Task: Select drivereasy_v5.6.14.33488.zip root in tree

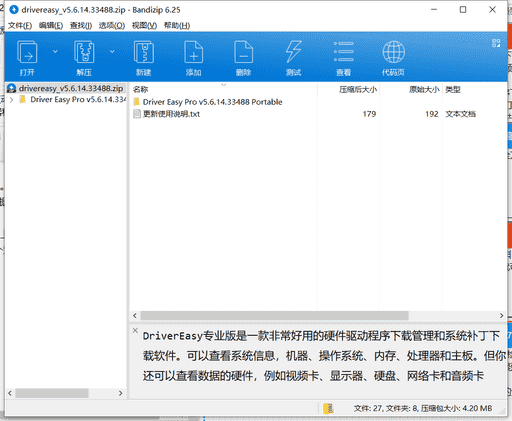Action: coord(66,88)
